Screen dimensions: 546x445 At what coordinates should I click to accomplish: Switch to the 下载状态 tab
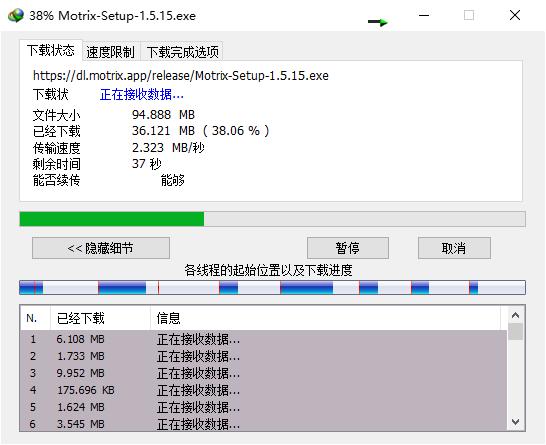(x=51, y=50)
